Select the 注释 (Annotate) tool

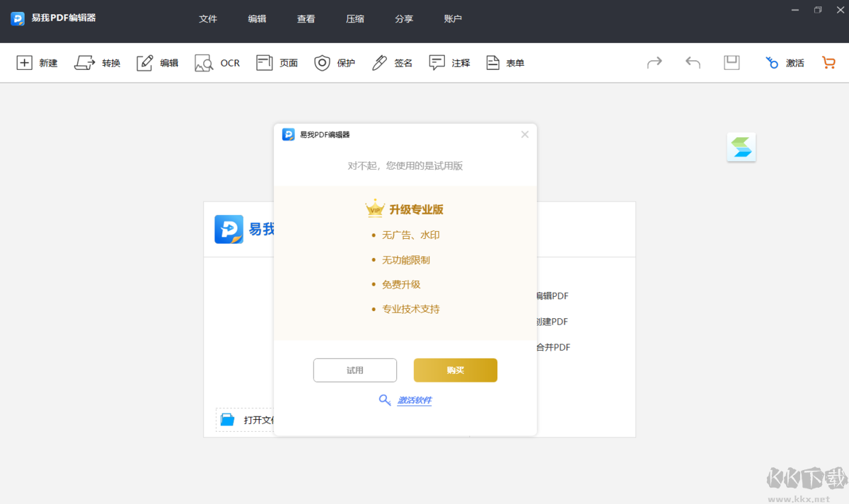pos(449,62)
